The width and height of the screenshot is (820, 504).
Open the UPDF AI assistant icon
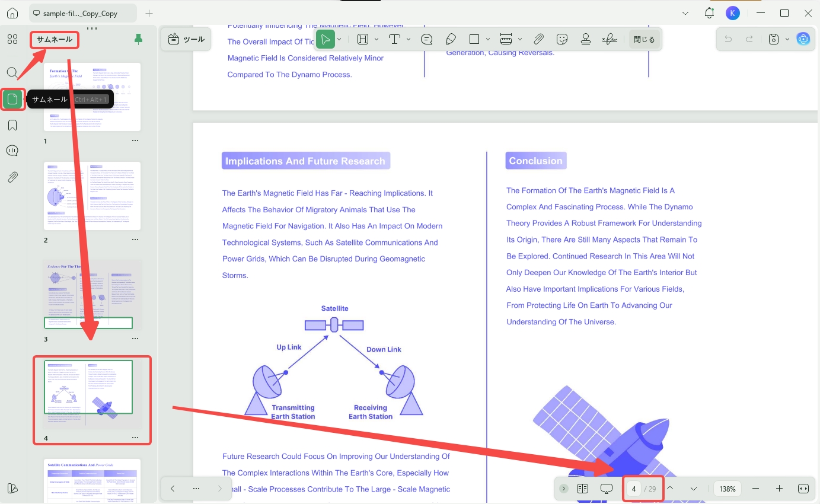point(803,39)
